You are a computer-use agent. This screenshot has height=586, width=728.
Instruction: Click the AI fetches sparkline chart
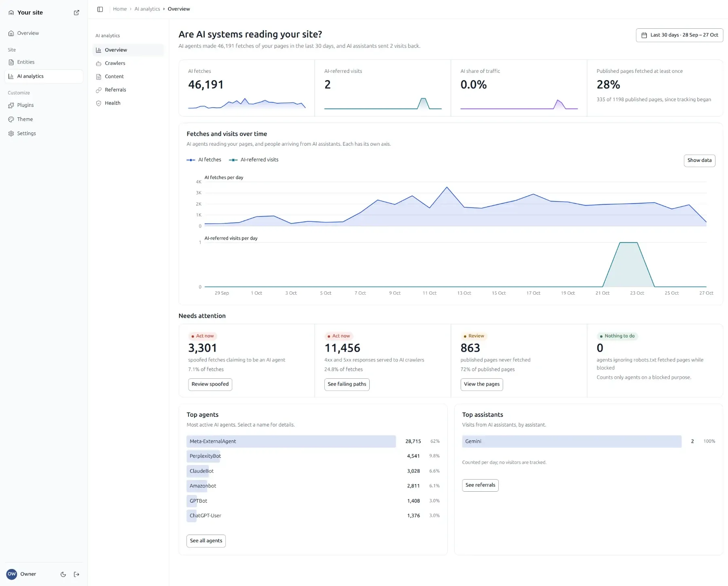click(247, 104)
